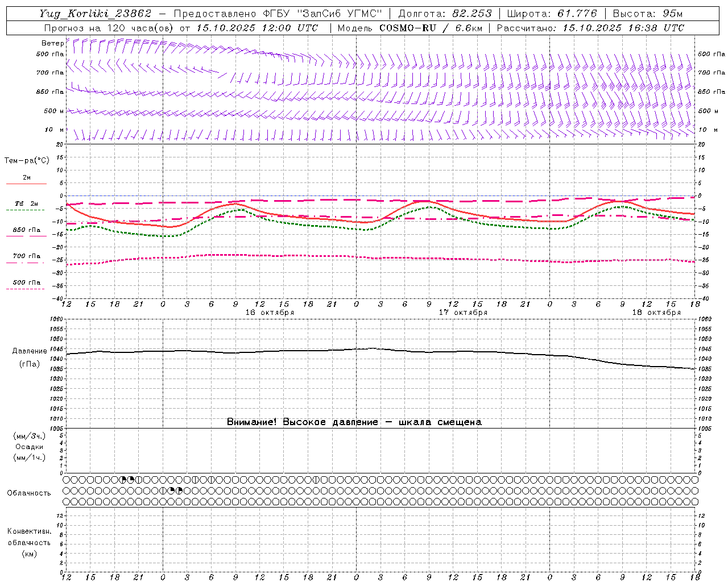Click the Прогноз на 120 часа(ов) text
This screenshot has width=728, height=582.
click(x=109, y=28)
